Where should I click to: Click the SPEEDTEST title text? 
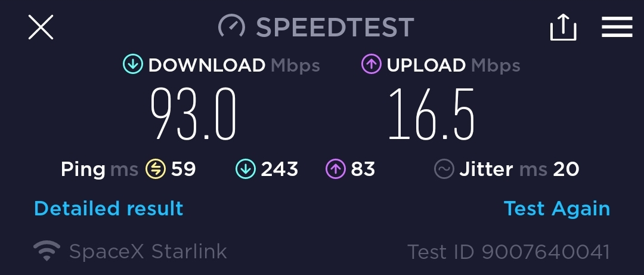[335, 27]
